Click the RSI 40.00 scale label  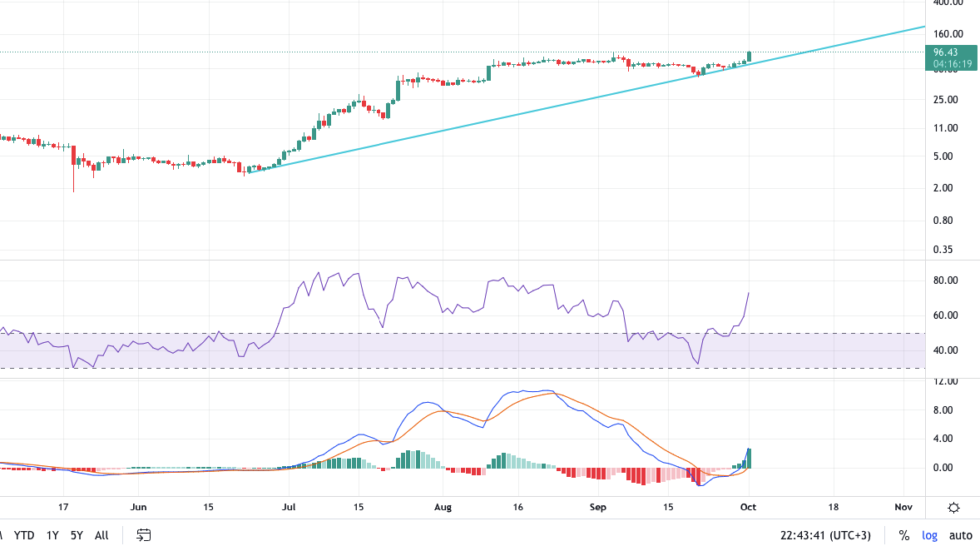[x=946, y=350]
